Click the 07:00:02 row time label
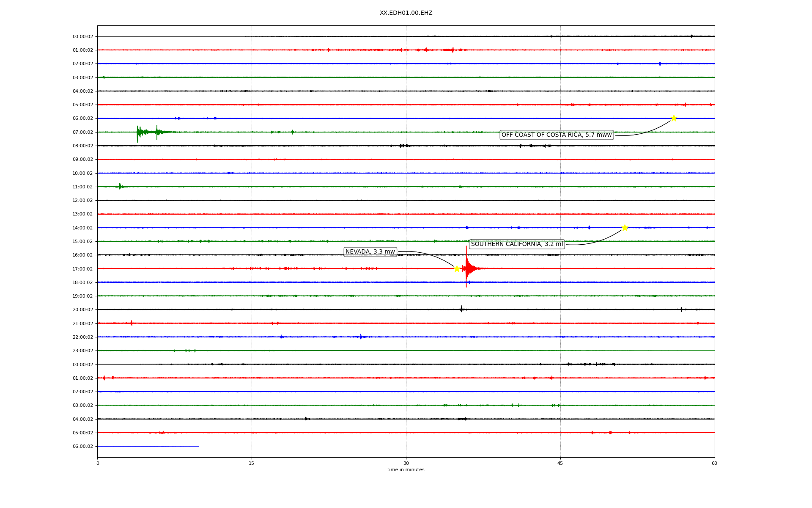The width and height of the screenshot is (812, 508). 82,132
